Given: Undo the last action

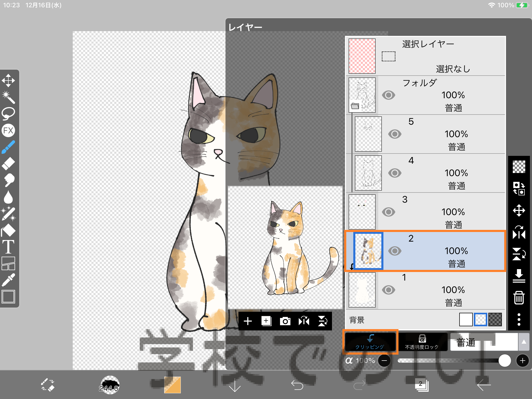Looking at the screenshot, I should coord(297,385).
